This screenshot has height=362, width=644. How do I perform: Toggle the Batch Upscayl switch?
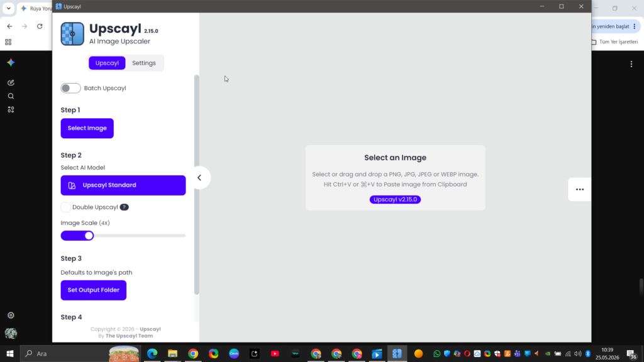coord(70,88)
